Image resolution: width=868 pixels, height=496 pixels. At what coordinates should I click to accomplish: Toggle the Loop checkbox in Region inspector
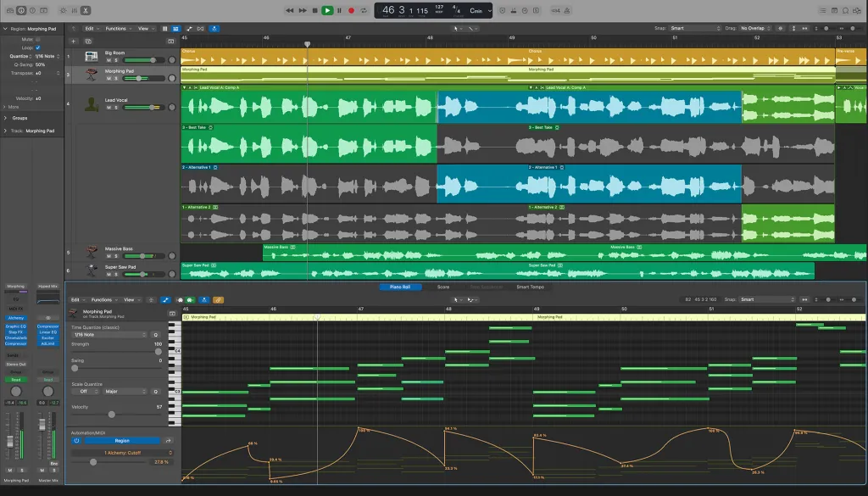[38, 47]
